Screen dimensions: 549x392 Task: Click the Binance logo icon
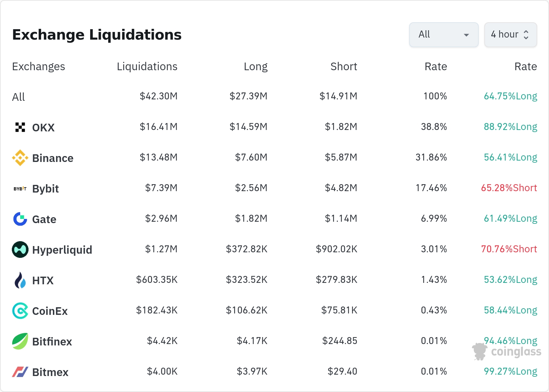[20, 158]
